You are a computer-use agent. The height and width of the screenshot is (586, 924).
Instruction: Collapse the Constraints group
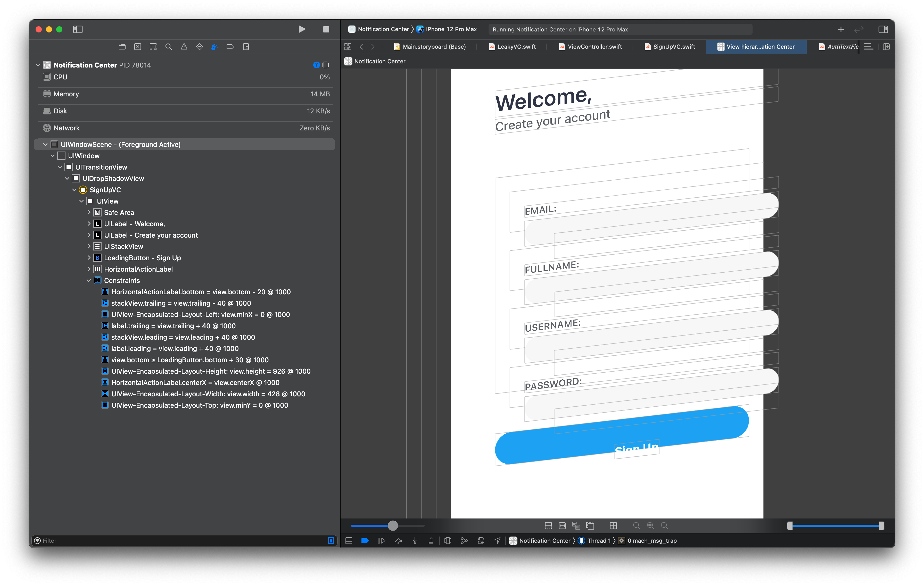[89, 280]
